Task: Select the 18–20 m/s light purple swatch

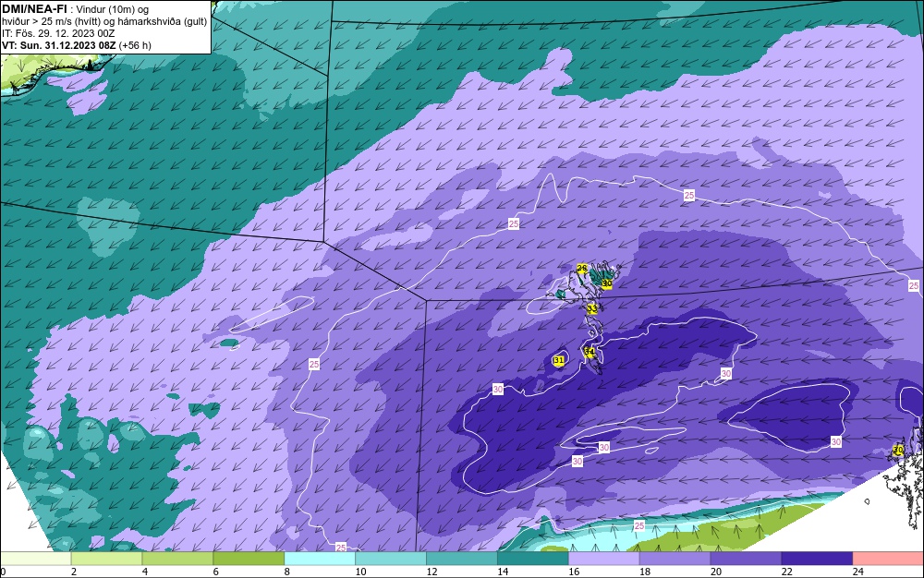Action: (x=675, y=559)
